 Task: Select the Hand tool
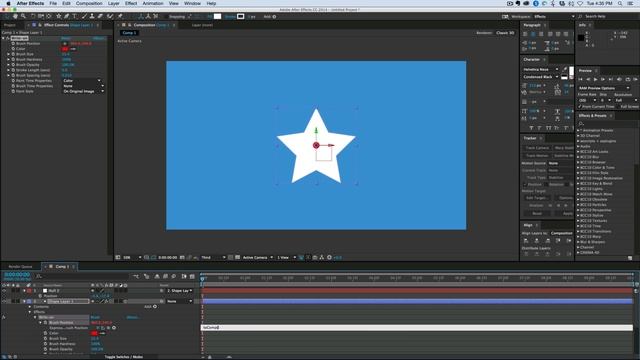[x=16, y=16]
